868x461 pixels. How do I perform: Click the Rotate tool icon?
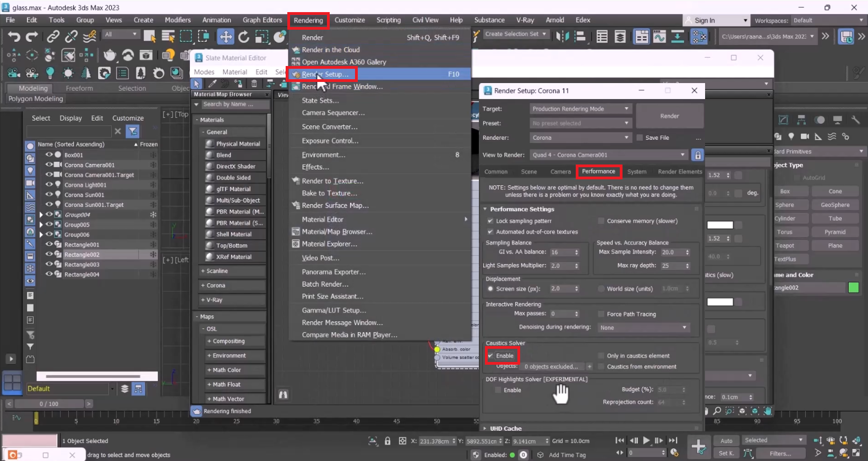click(244, 37)
